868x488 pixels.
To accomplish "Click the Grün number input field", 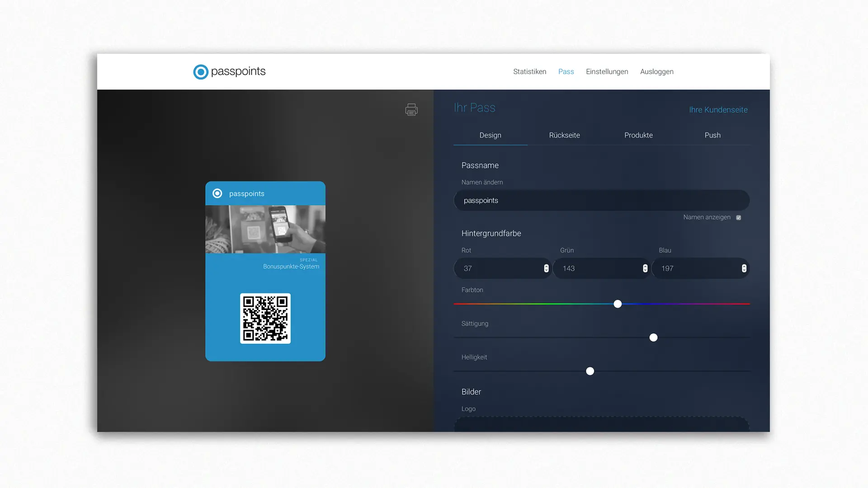I will coord(601,268).
